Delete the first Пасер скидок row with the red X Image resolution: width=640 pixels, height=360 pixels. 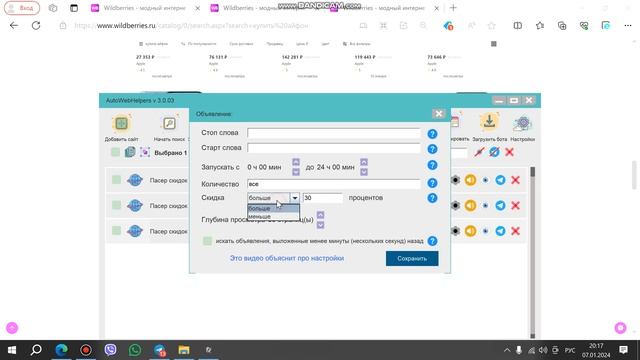(516, 180)
